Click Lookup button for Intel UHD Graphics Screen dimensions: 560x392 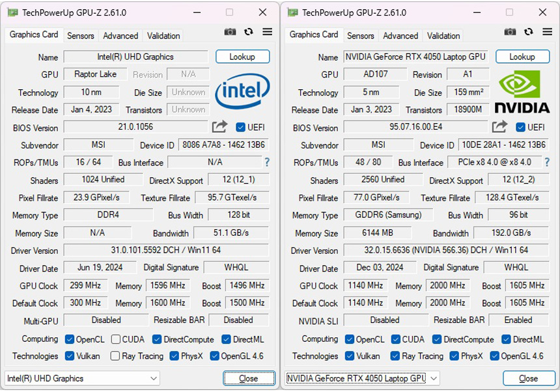(242, 57)
